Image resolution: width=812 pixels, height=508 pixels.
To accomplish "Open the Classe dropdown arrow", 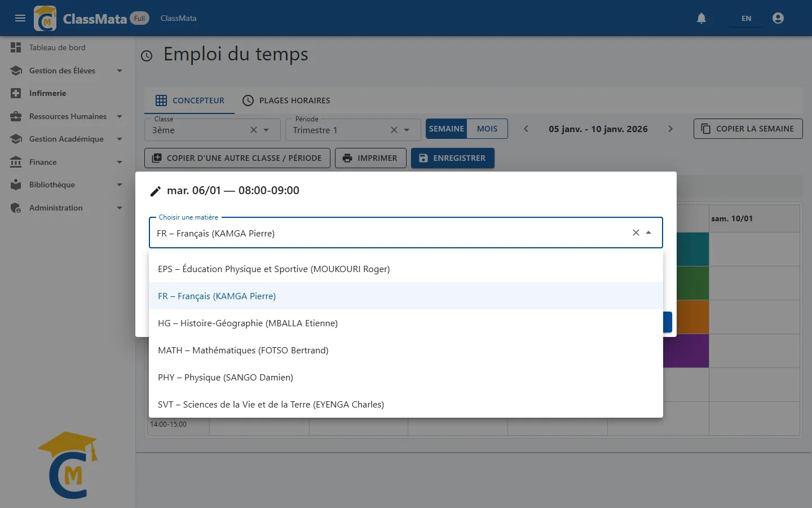I will pyautogui.click(x=266, y=130).
